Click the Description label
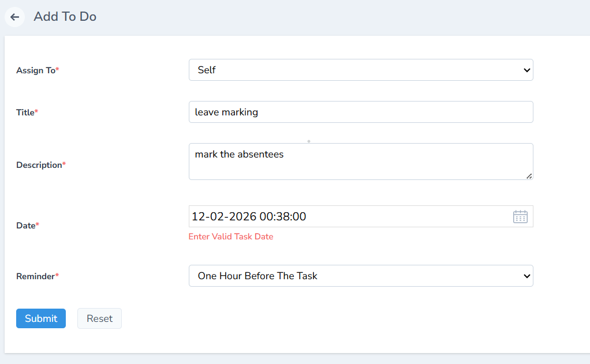The height and width of the screenshot is (364, 590). (x=40, y=165)
